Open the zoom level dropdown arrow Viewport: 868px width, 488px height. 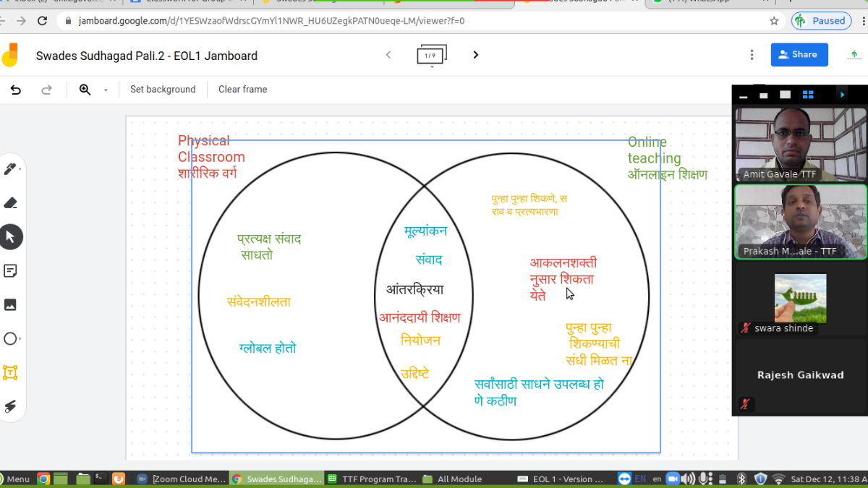(x=106, y=90)
